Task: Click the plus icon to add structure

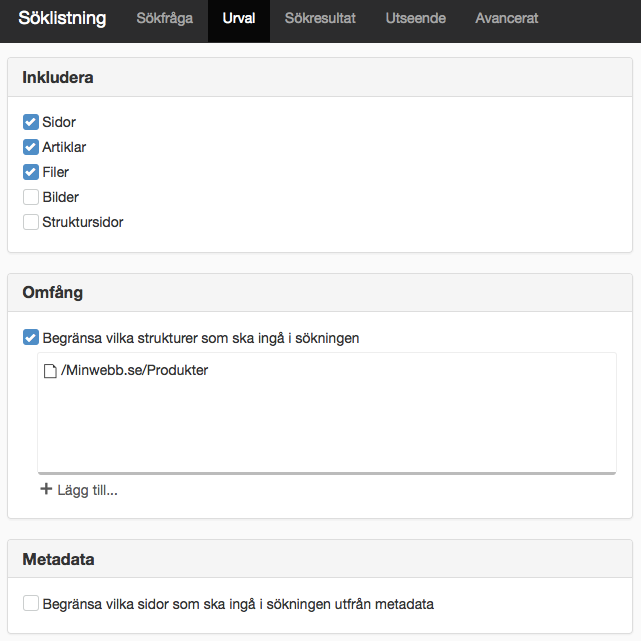Action: coord(46,489)
